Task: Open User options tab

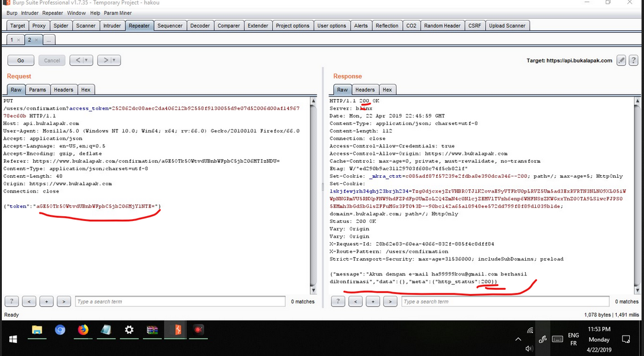Action: coord(332,25)
